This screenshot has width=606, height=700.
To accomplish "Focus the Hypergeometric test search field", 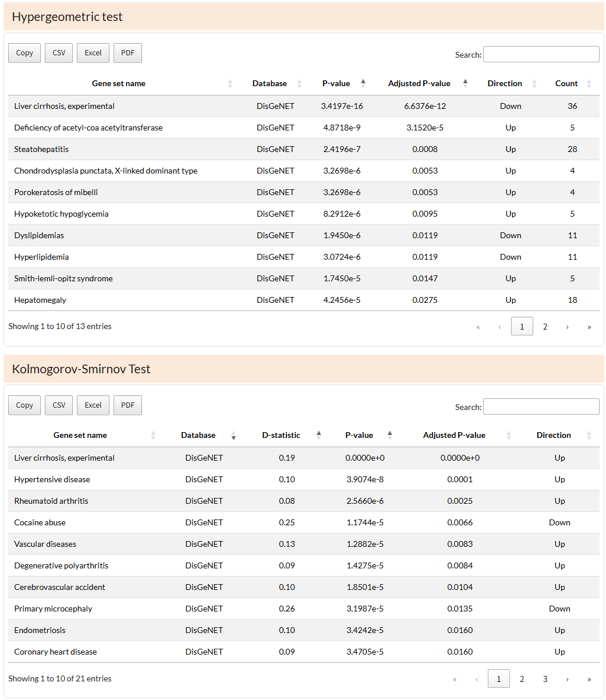I will 541,54.
